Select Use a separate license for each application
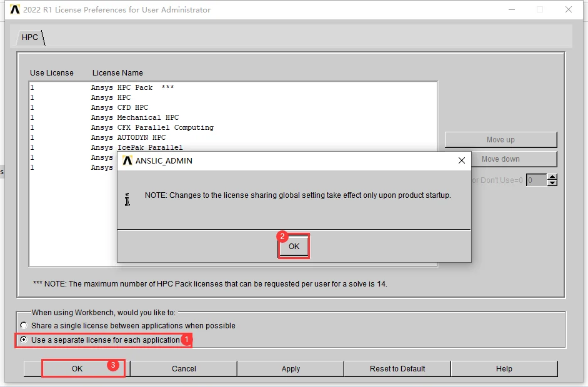588x387 pixels. point(24,340)
